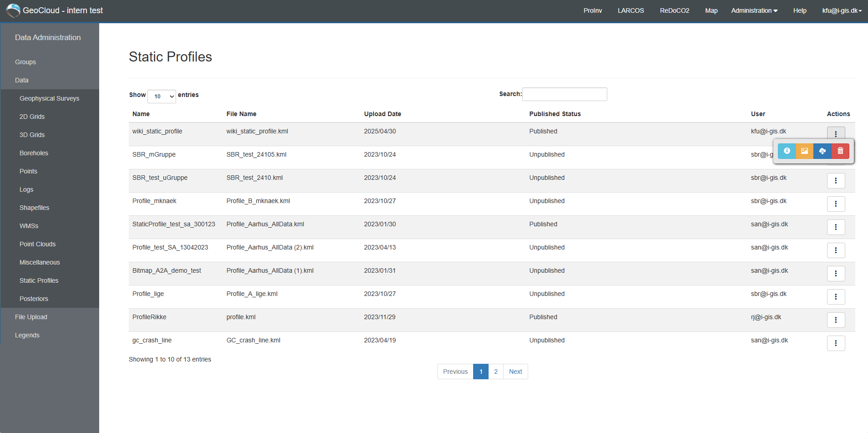Go to Map in the top navigation
Screen dimensions: 868x433
point(711,10)
